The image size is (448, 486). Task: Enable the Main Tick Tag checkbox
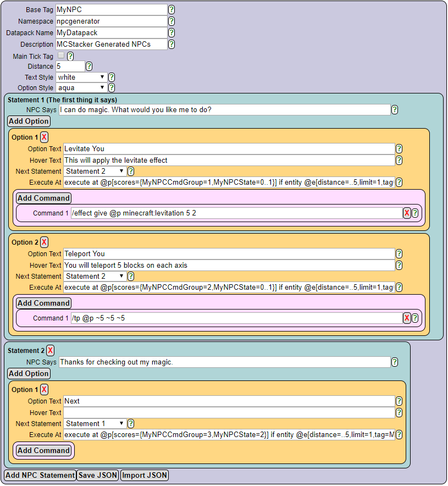61,56
